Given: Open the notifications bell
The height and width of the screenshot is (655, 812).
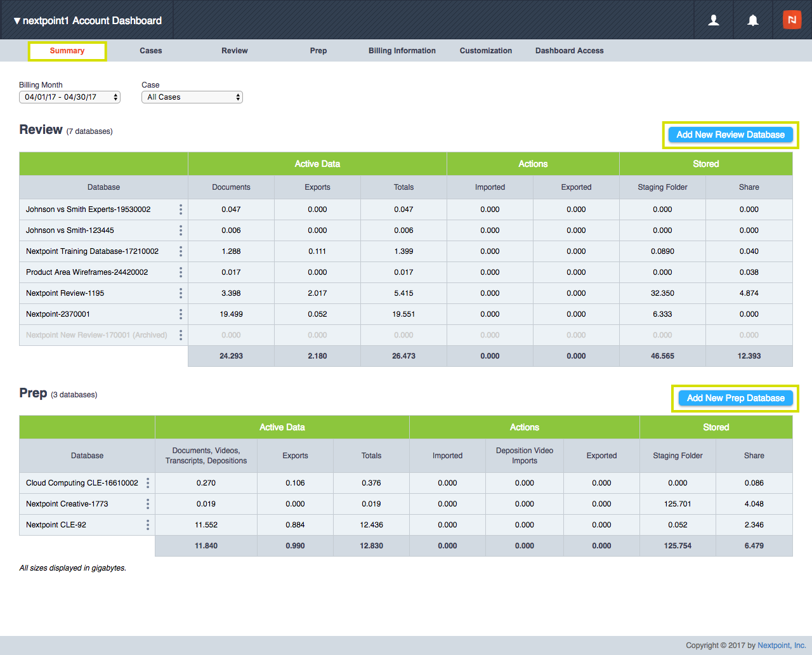Looking at the screenshot, I should pyautogui.click(x=753, y=20).
